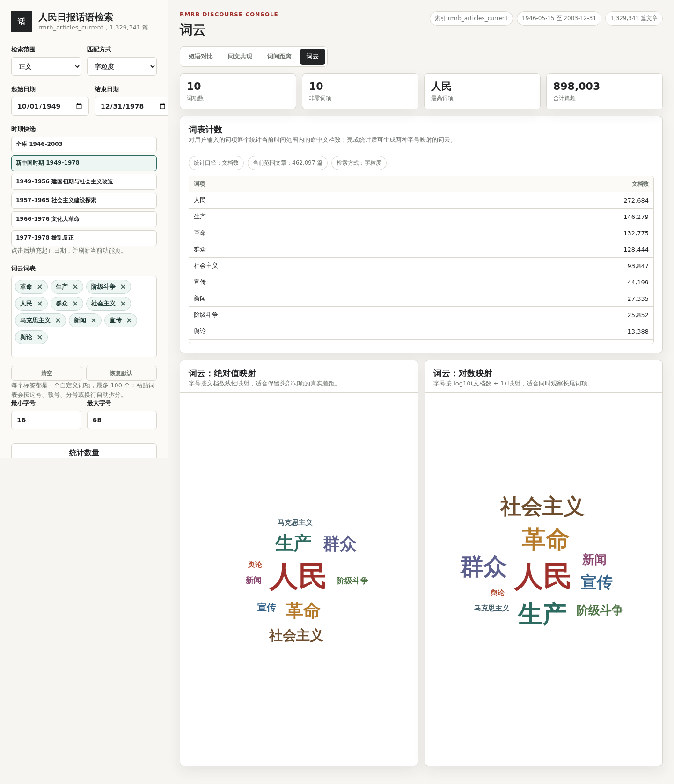The height and width of the screenshot is (784, 674).
Task: Click the 新闻 row in the table
Action: click(421, 298)
